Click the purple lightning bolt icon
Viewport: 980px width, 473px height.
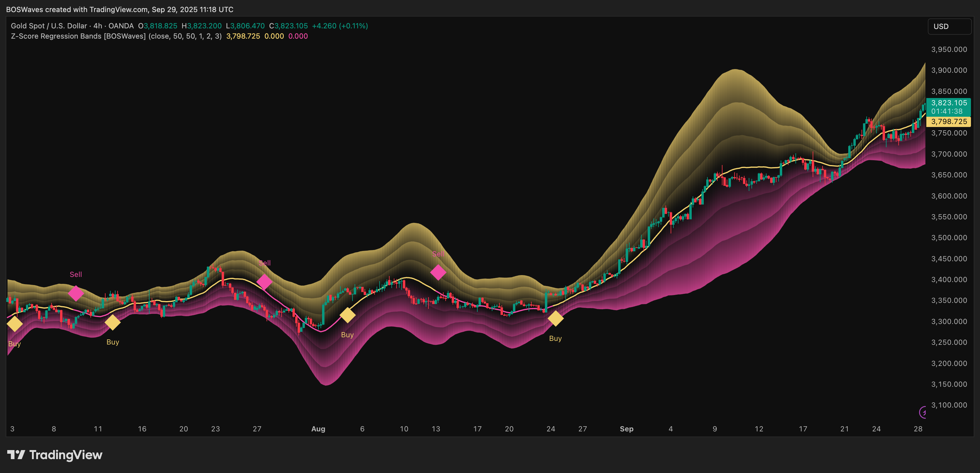[922, 412]
